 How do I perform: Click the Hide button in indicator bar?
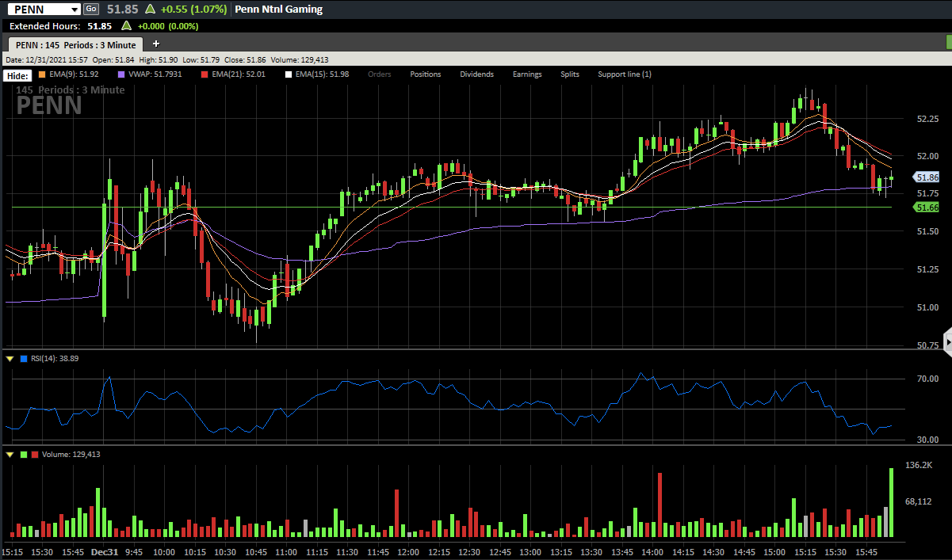coord(17,75)
